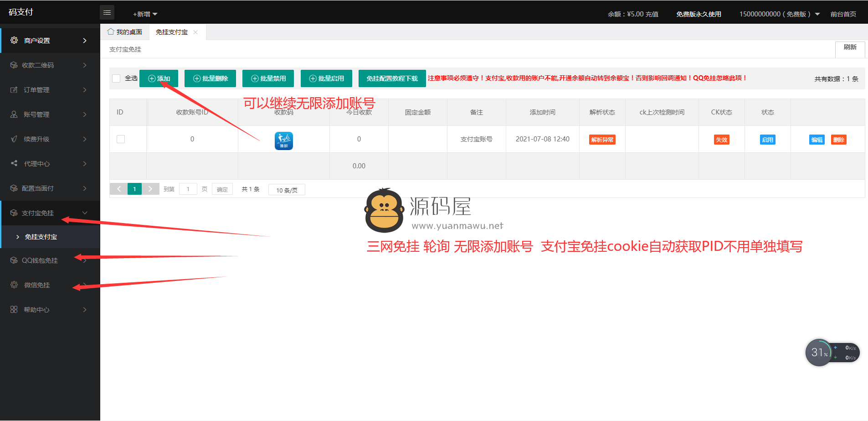
Task: Go to the next page arrow
Action: tap(150, 189)
